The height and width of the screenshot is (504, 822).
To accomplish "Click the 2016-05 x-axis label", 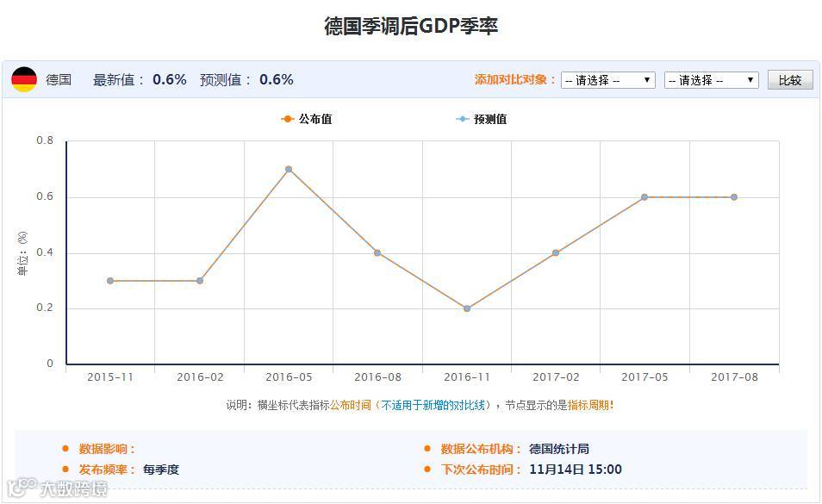I will [289, 377].
